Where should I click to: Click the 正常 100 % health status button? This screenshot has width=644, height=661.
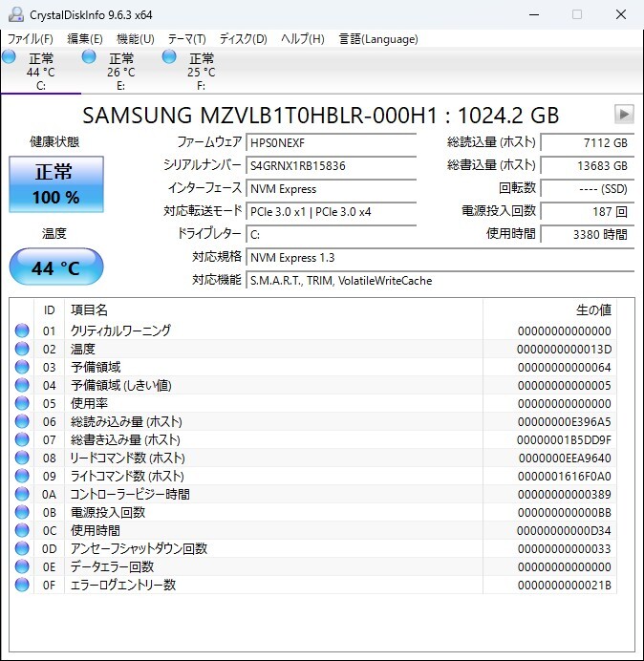pyautogui.click(x=56, y=184)
